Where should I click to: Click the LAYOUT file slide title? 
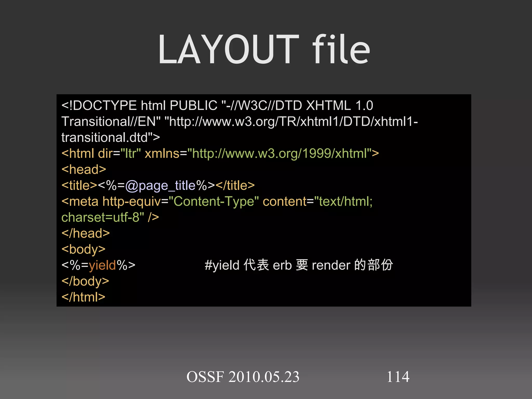(264, 49)
